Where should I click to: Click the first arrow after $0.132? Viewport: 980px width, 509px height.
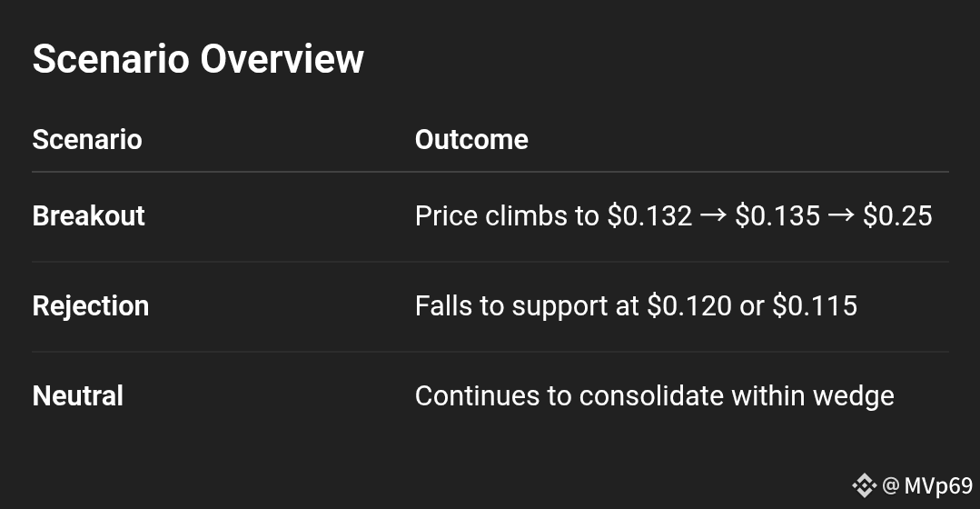[x=713, y=215]
